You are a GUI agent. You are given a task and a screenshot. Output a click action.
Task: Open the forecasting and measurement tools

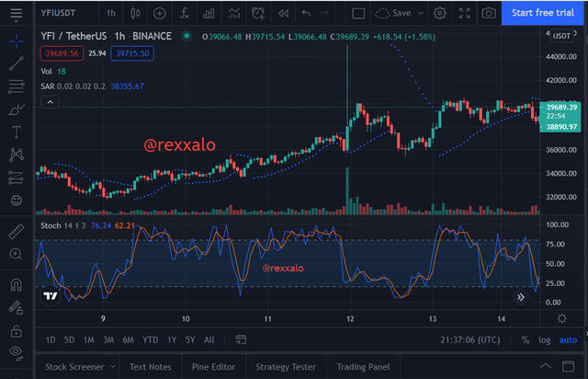17,178
